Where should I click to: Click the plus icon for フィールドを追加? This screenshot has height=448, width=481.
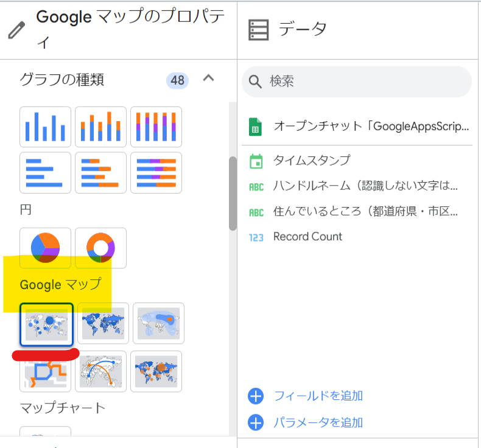[256, 396]
